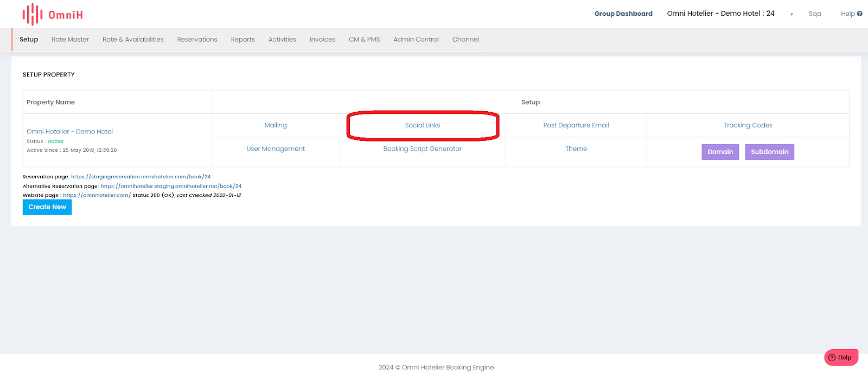This screenshot has width=868, height=379.
Task: Go to Rate & Availabilities tab
Action: click(x=133, y=40)
